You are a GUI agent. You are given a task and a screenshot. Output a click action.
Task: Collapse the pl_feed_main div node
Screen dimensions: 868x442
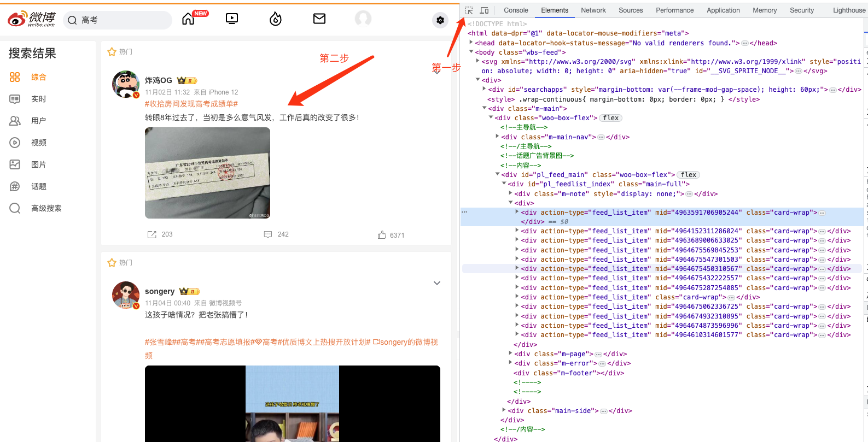click(497, 174)
